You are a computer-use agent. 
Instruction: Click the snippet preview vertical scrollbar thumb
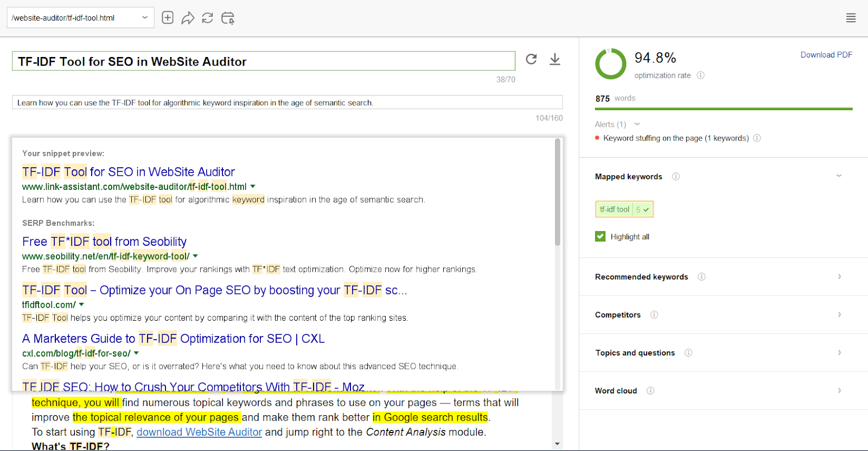[x=558, y=192]
